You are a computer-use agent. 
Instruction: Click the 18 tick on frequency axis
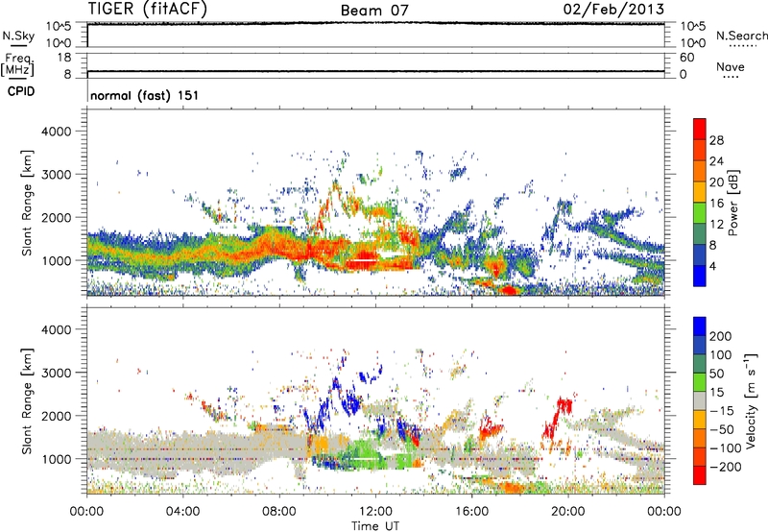(x=64, y=58)
